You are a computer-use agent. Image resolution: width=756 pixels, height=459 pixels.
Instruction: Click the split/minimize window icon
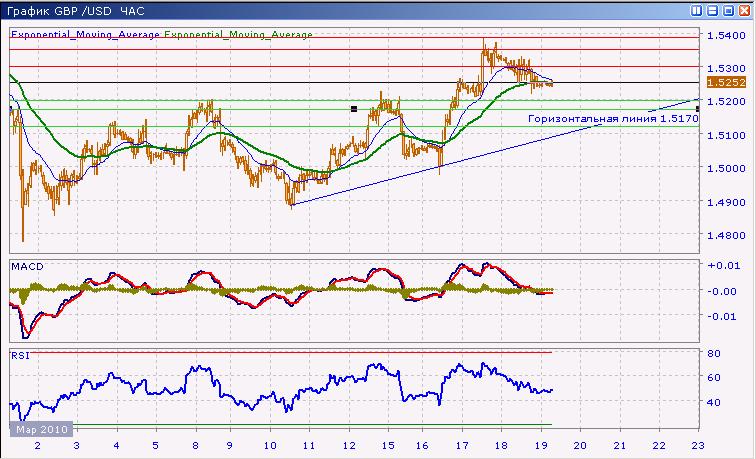pos(711,10)
